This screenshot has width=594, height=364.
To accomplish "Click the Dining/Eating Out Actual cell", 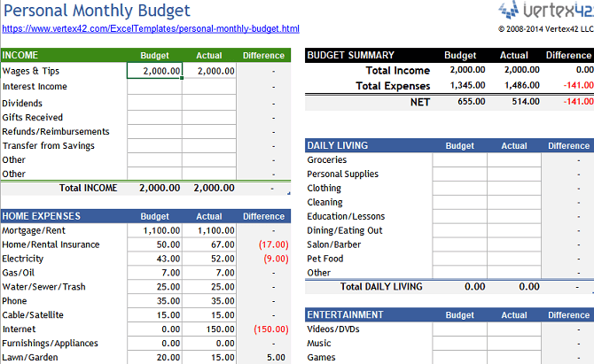I will click(x=514, y=231).
